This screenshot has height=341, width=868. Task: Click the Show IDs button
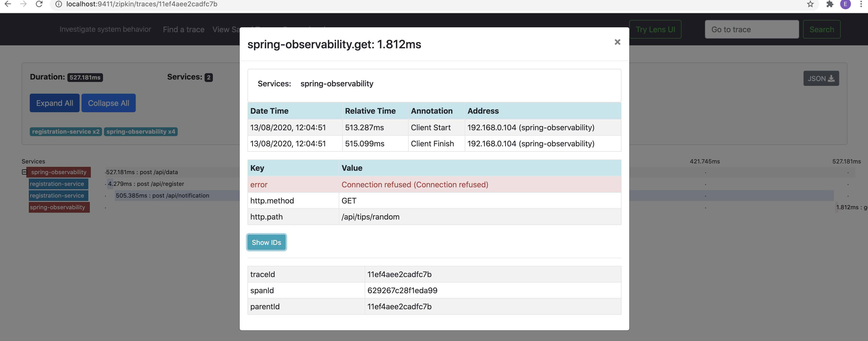point(266,242)
